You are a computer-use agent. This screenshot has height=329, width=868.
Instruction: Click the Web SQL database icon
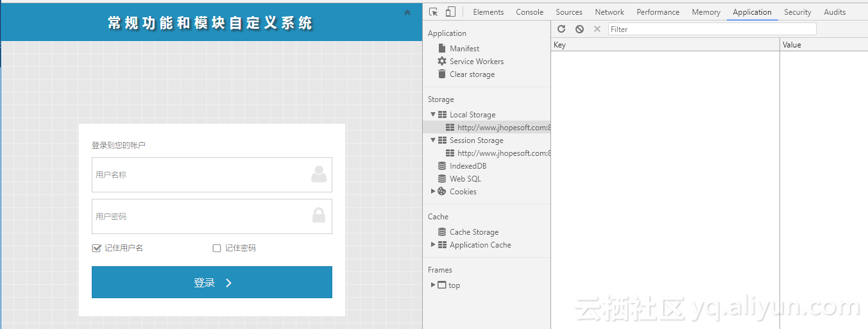(x=441, y=178)
